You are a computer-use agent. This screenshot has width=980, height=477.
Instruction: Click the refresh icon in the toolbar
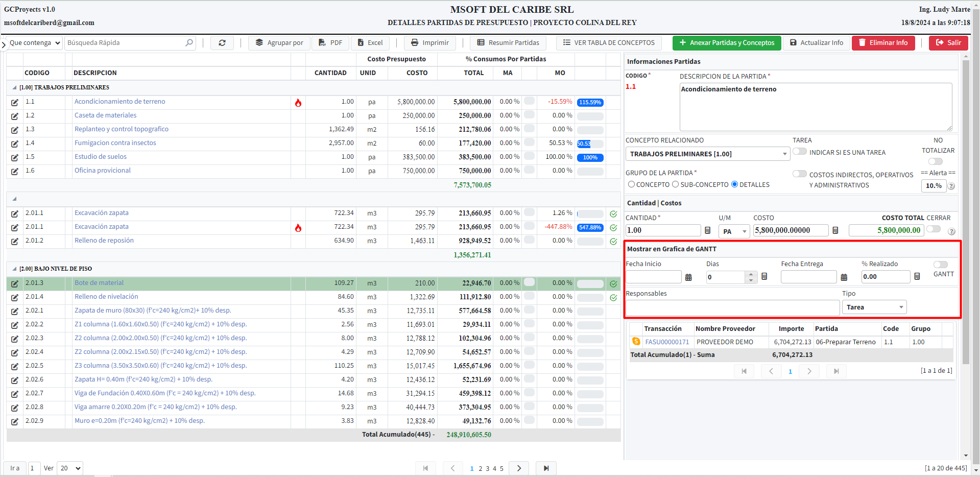coord(222,43)
